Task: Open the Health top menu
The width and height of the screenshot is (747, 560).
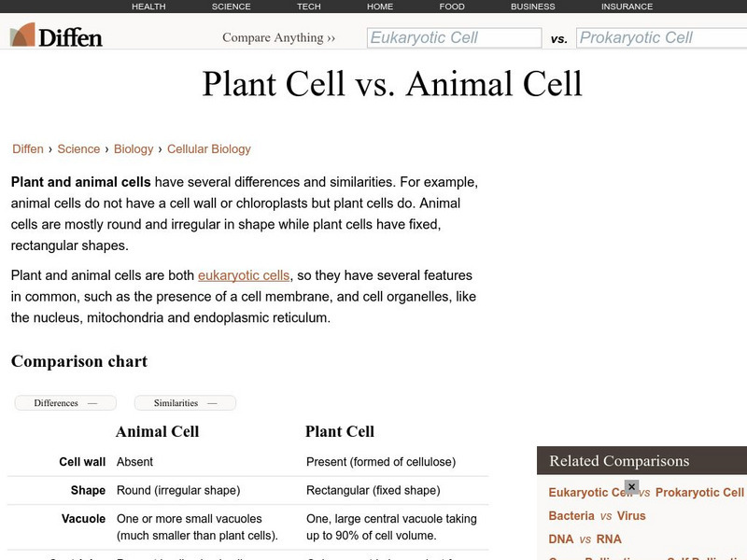Action: (148, 7)
